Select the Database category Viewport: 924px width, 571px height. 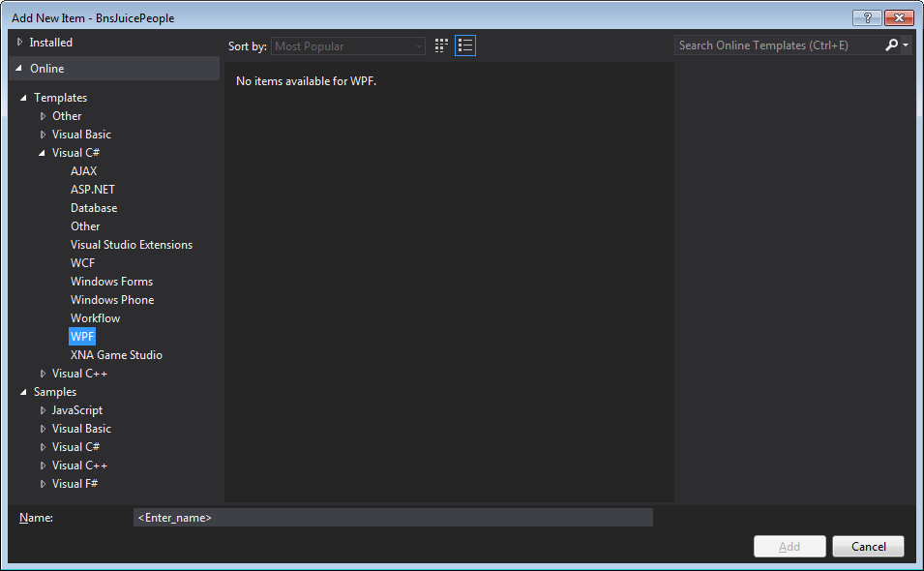(x=94, y=208)
